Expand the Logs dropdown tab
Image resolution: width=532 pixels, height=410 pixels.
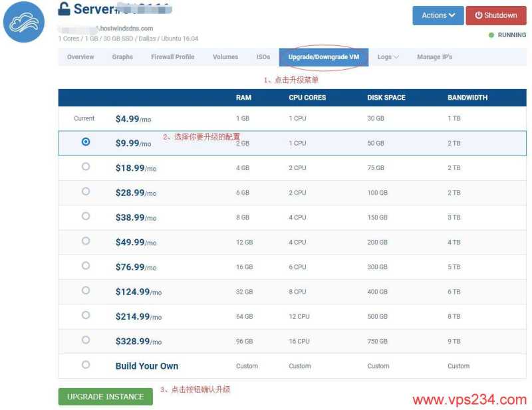click(x=388, y=57)
